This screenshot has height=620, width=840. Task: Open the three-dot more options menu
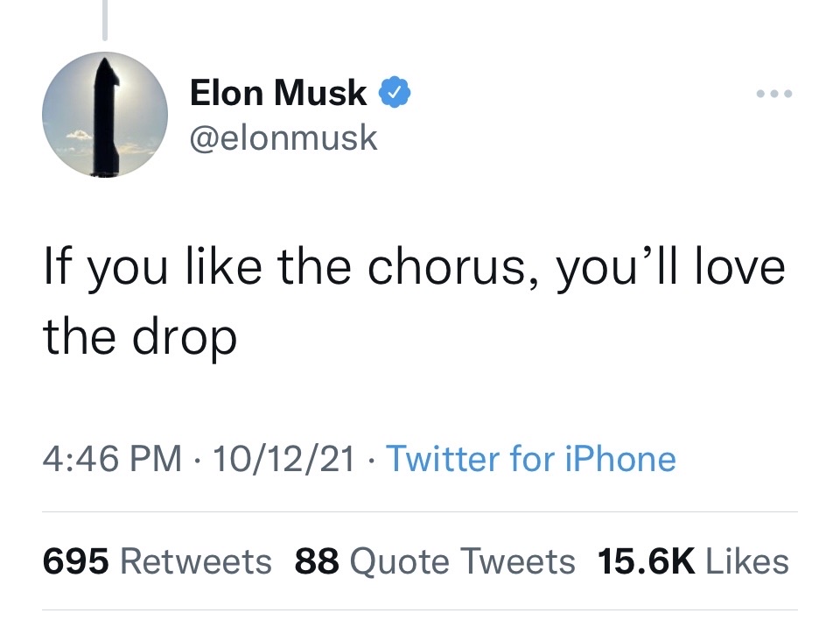coord(776,94)
